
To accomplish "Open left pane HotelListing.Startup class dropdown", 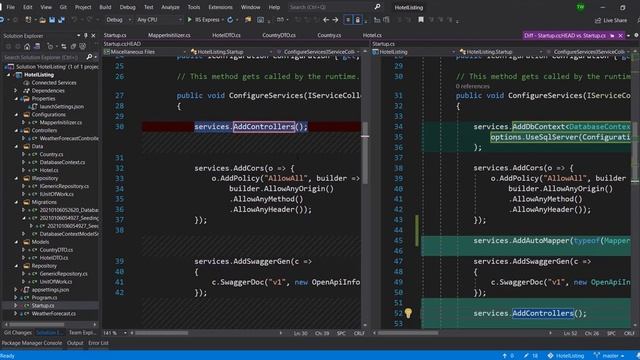I will click(x=231, y=52).
